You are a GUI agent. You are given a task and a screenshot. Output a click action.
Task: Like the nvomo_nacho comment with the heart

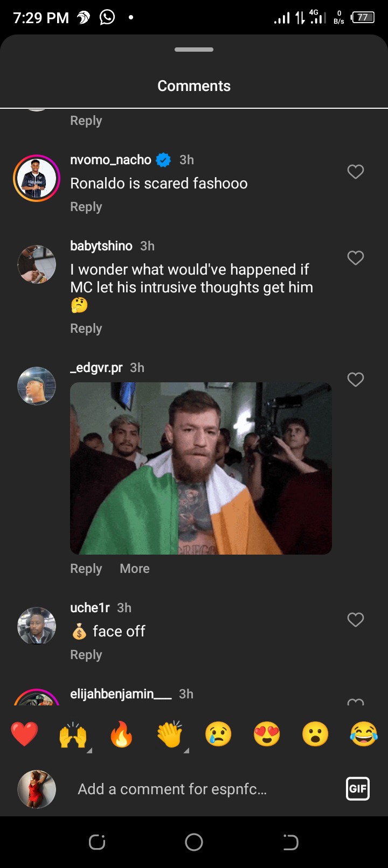pyautogui.click(x=356, y=172)
